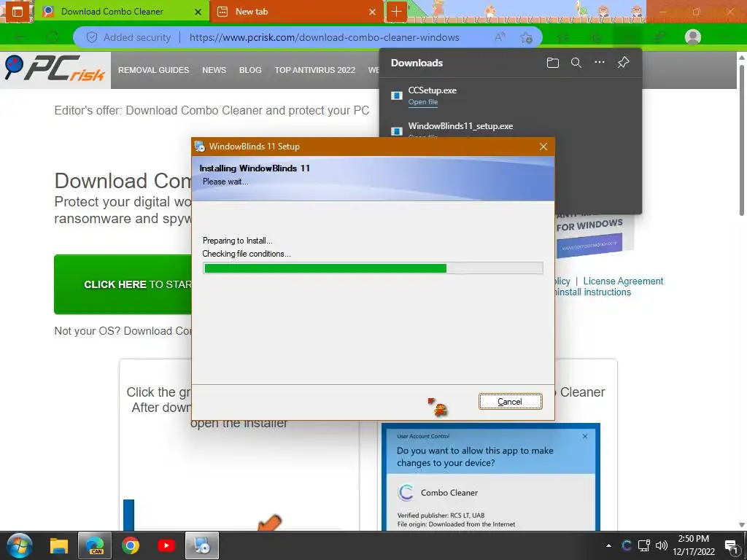Search downloads with magnifier icon
747x560 pixels.
(x=576, y=63)
